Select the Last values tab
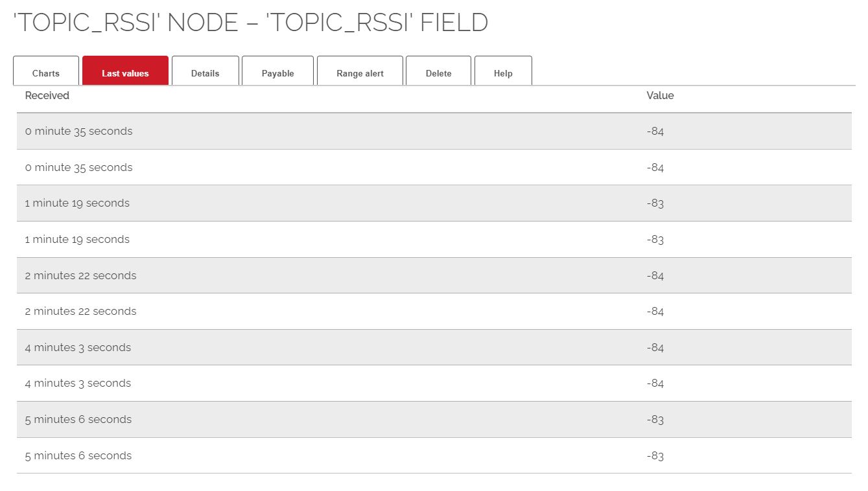Viewport: 868px width, 491px height. (x=125, y=73)
